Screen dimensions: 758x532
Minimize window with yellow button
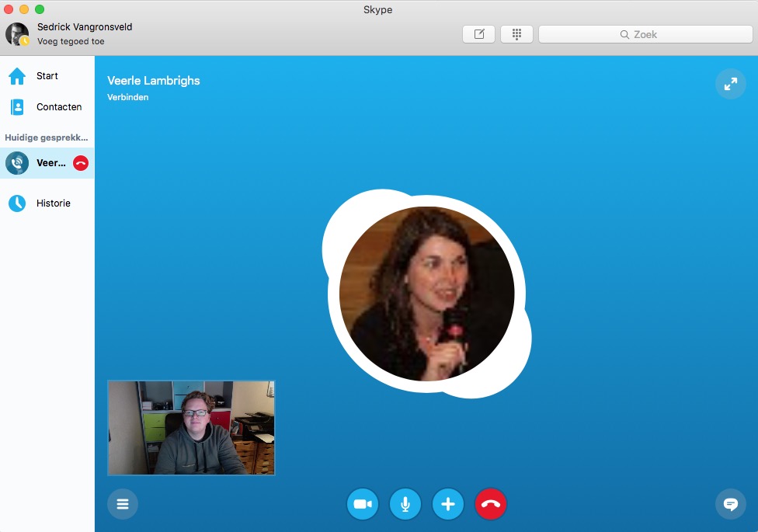click(24, 9)
